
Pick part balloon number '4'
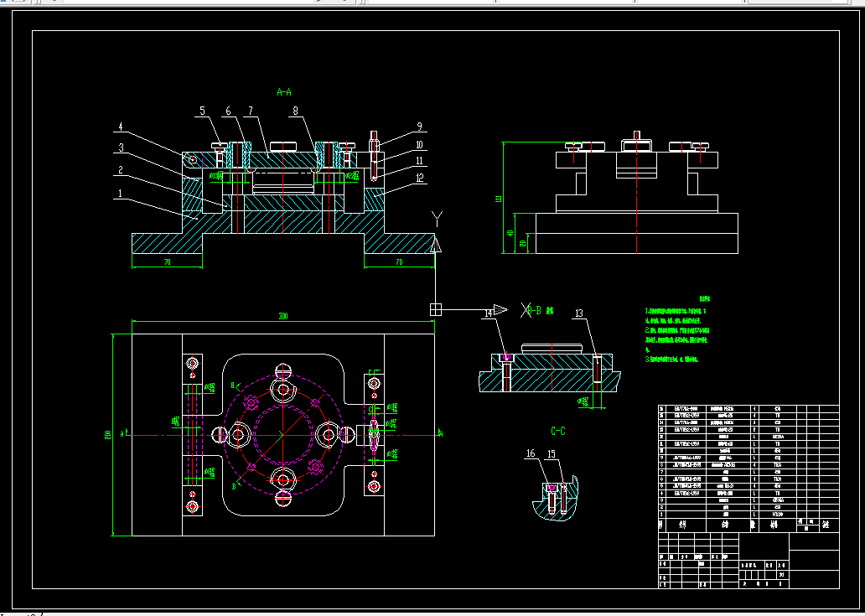point(121,127)
